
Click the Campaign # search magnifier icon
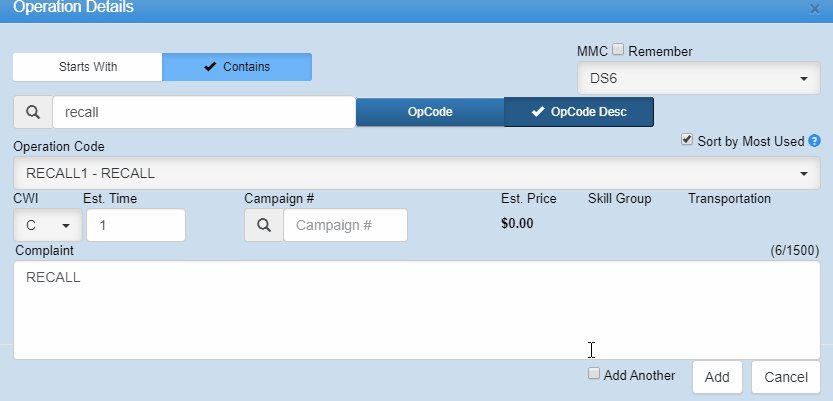pos(264,225)
